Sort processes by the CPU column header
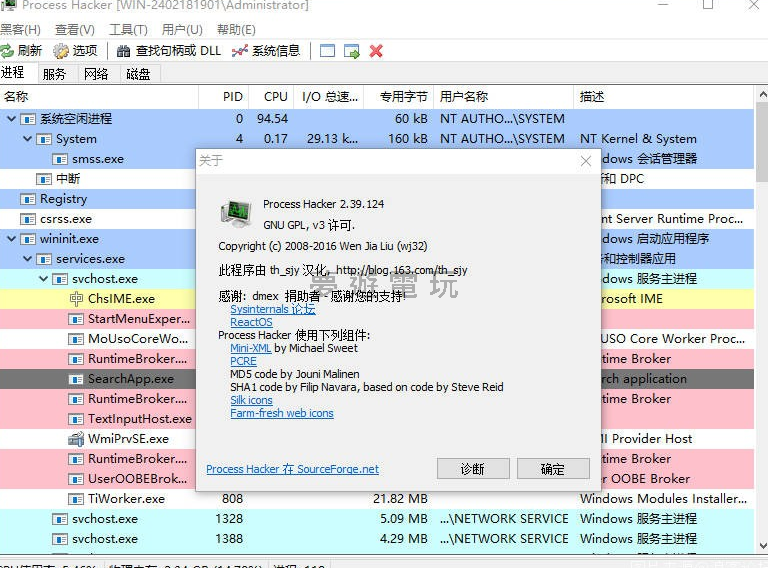768x568 pixels. coord(275,97)
